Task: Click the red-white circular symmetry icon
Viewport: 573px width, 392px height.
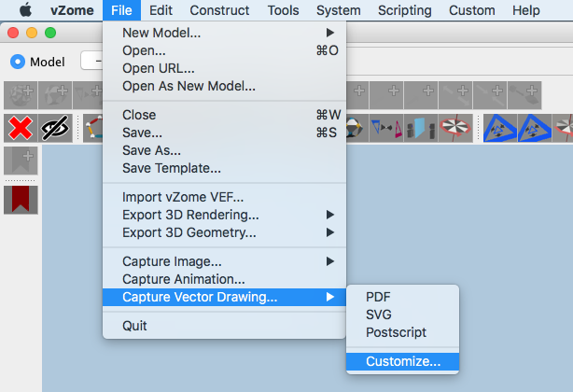Action: click(454, 129)
